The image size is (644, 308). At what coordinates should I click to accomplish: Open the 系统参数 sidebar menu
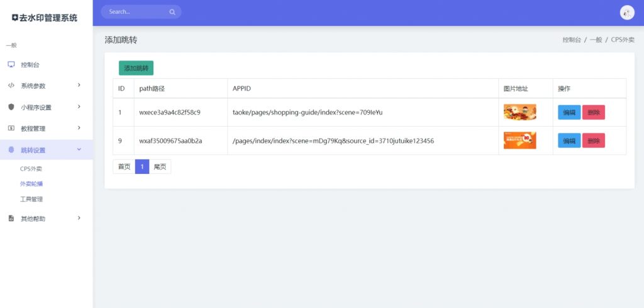pyautogui.click(x=46, y=86)
